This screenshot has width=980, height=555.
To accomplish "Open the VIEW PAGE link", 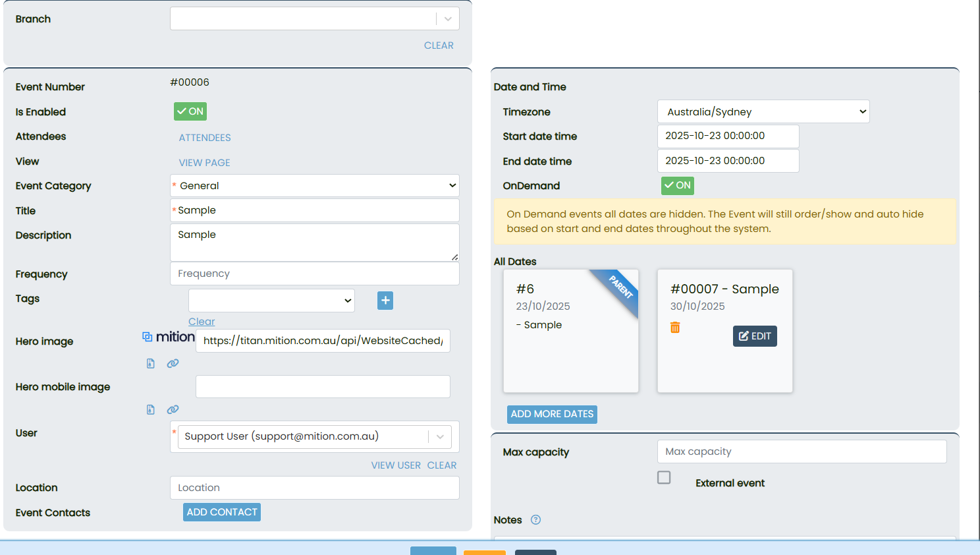I will [205, 163].
